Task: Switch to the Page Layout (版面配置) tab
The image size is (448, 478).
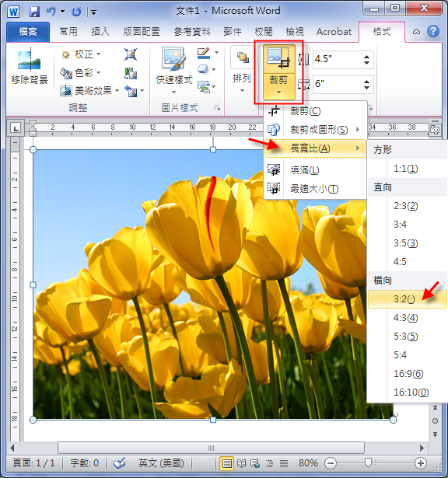Action: pyautogui.click(x=142, y=31)
